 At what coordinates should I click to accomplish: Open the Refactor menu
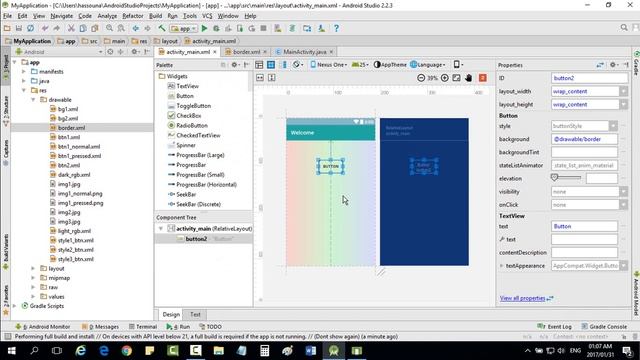133,16
